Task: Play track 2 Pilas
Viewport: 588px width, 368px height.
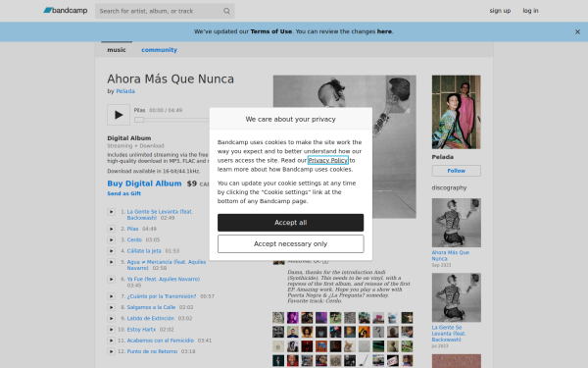Action: click(111, 229)
